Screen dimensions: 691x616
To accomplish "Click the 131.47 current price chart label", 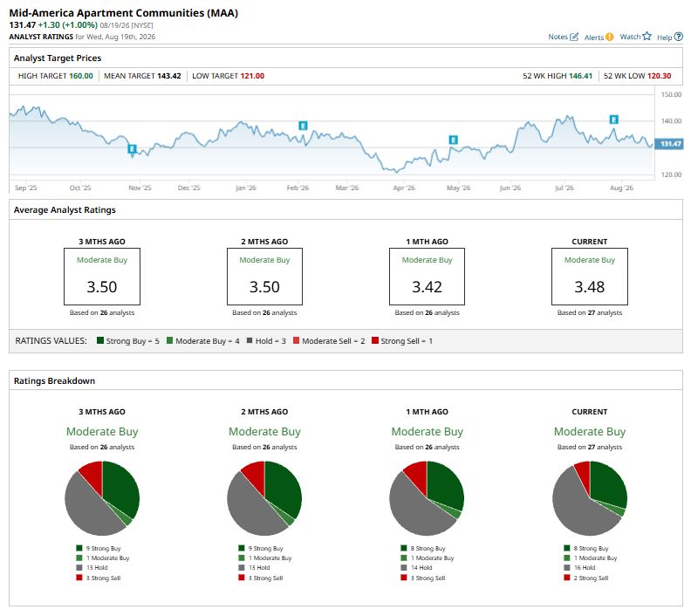I will pyautogui.click(x=669, y=144).
